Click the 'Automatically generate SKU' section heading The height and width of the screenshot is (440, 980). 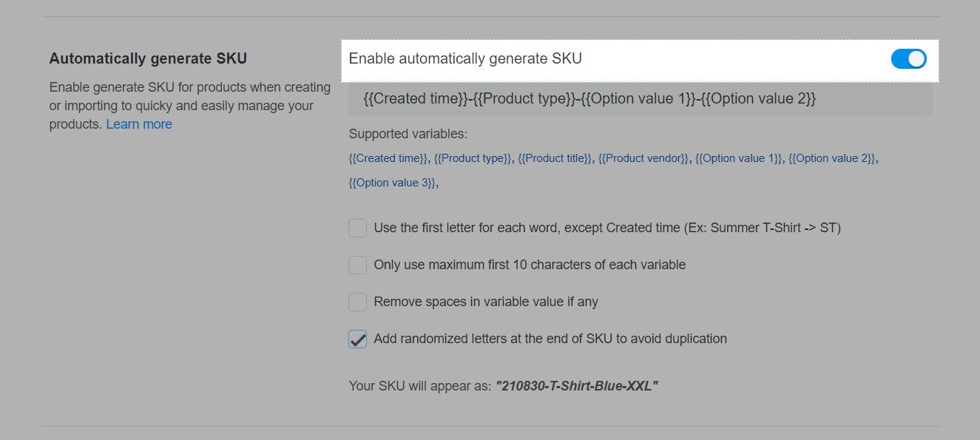pyautogui.click(x=148, y=58)
